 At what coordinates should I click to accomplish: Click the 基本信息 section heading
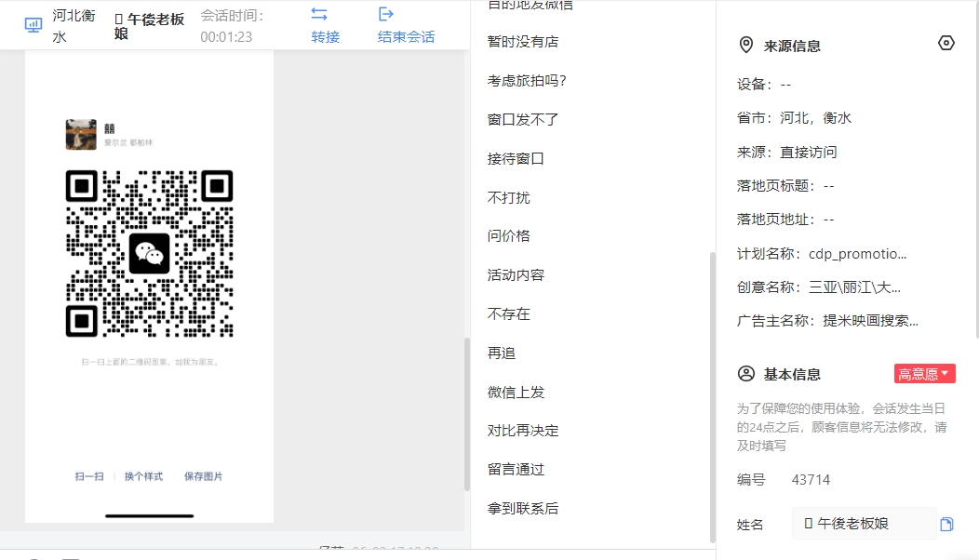click(x=792, y=374)
